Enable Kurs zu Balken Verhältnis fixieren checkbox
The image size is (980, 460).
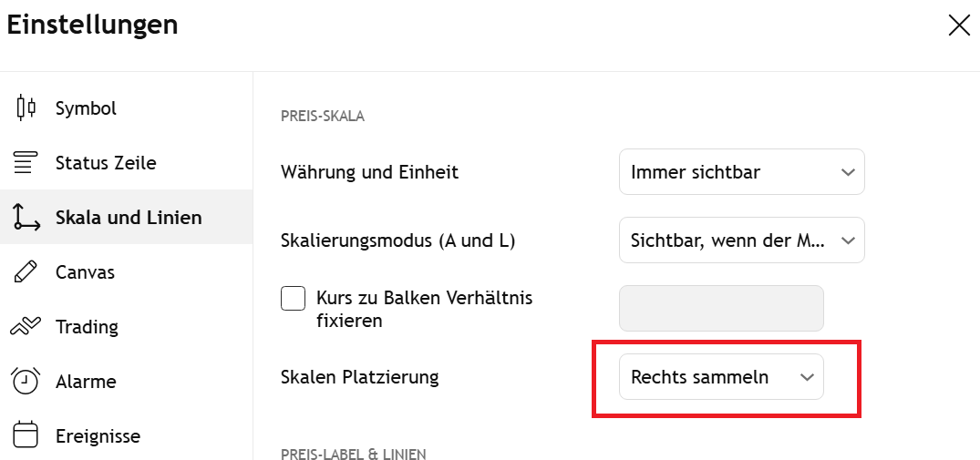pos(294,299)
